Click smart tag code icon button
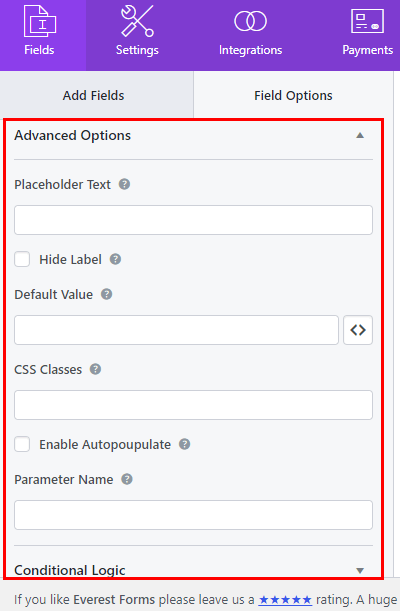Image resolution: width=400 pixels, height=611 pixels. (x=358, y=330)
